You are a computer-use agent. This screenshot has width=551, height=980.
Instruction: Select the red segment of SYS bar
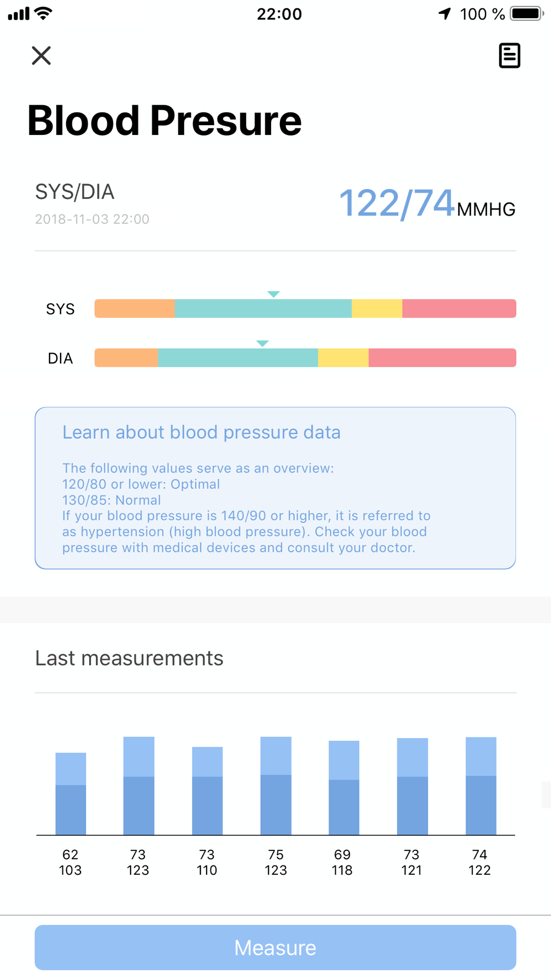[x=459, y=309]
